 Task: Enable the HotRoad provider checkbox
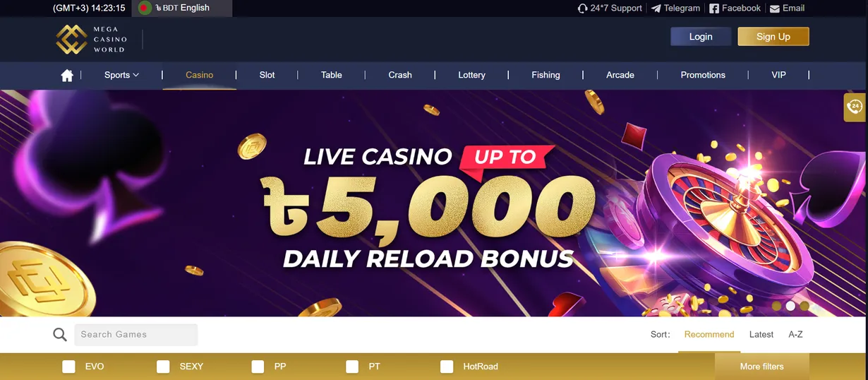pos(447,367)
